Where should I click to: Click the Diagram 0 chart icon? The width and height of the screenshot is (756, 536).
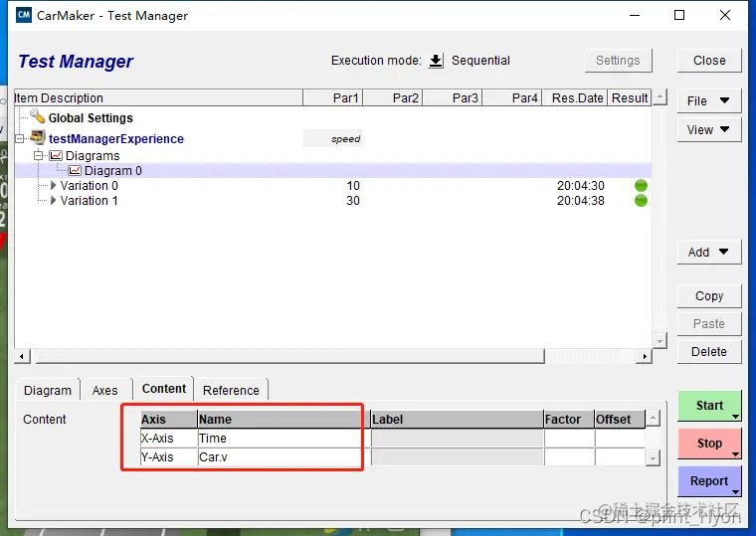(75, 171)
